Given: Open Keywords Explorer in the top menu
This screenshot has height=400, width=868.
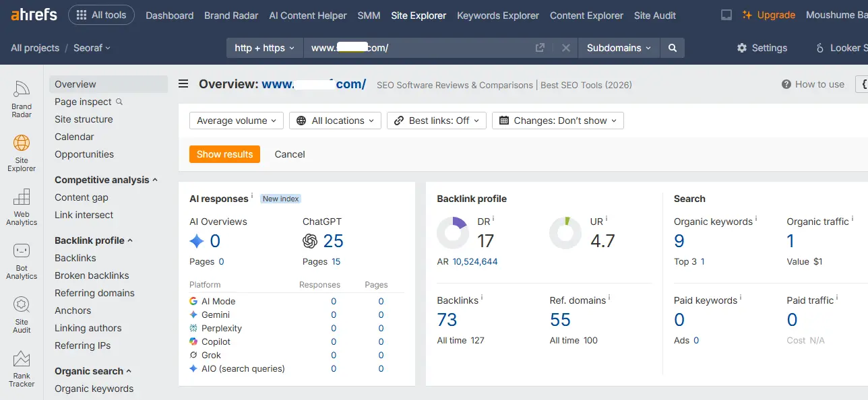Looking at the screenshot, I should point(498,15).
